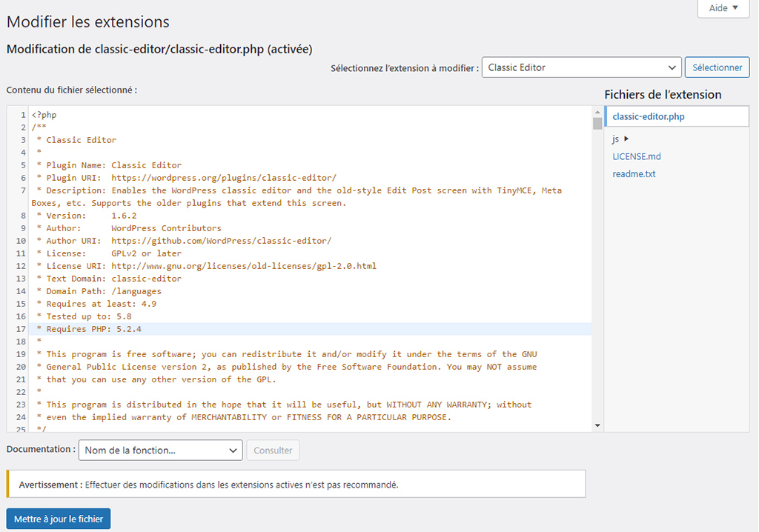
Task: Click the Tested up to 5.8 line
Action: click(89, 316)
